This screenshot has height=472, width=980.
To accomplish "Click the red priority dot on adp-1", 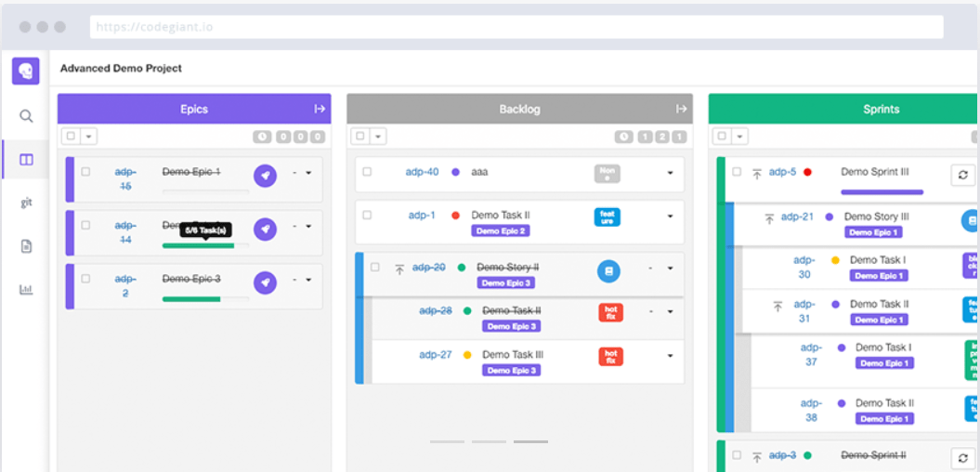I will tap(455, 215).
